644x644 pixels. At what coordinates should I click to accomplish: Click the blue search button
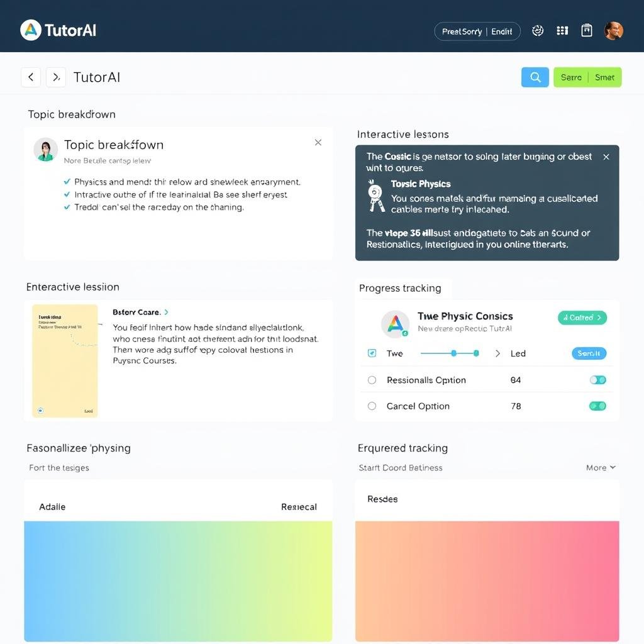pos(535,77)
